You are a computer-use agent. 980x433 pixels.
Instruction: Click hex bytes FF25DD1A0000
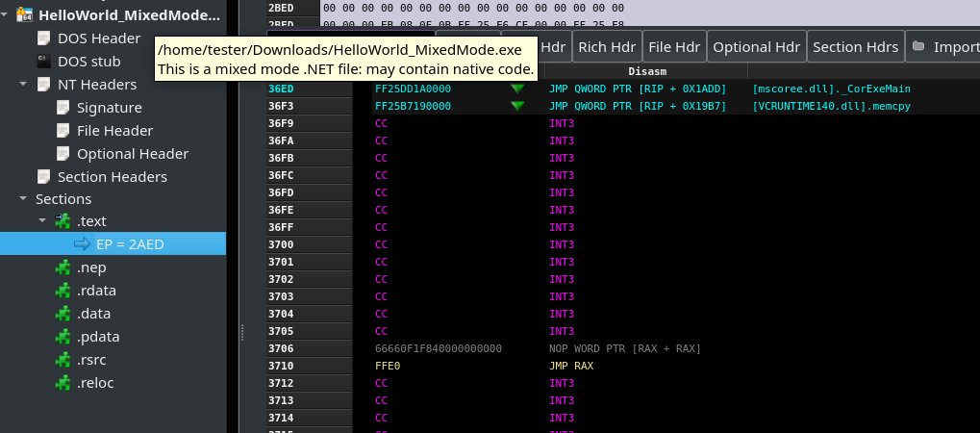[x=413, y=89]
